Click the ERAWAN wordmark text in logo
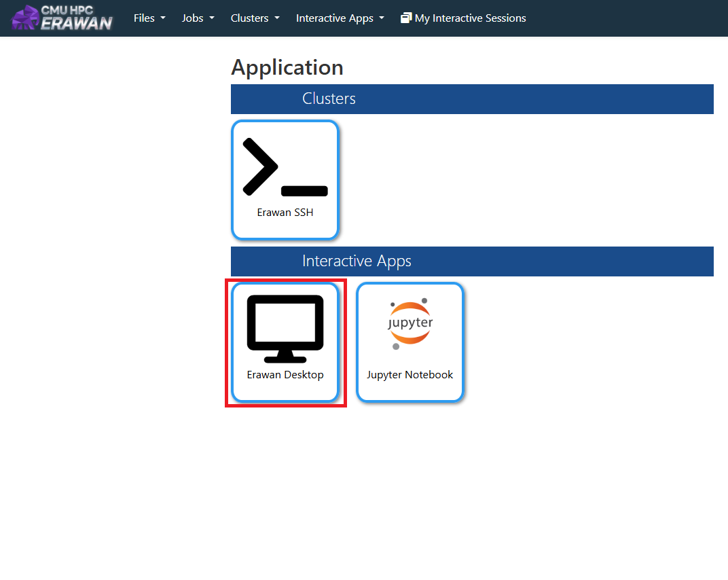The image size is (728, 580). (76, 23)
